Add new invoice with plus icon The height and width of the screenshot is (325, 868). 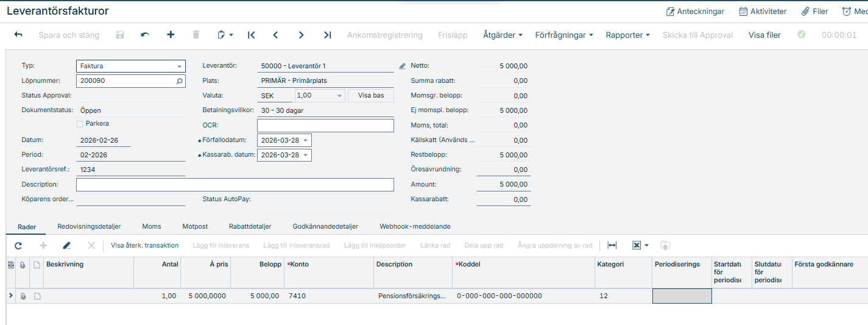(171, 35)
